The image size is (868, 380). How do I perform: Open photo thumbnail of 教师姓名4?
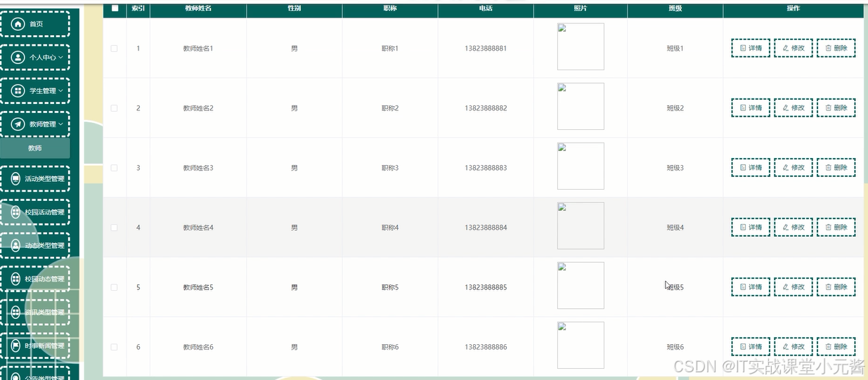pyautogui.click(x=581, y=225)
